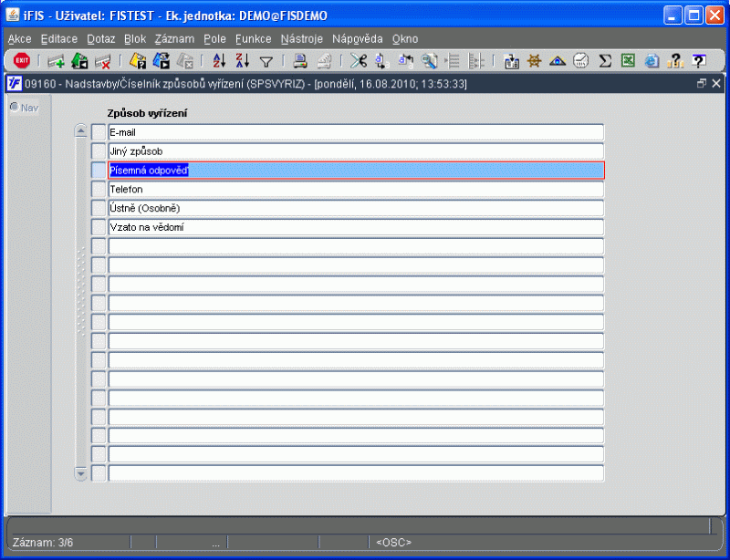Click the context-help window question mark icon
Screen dimensions: 730x560
[x=699, y=61]
